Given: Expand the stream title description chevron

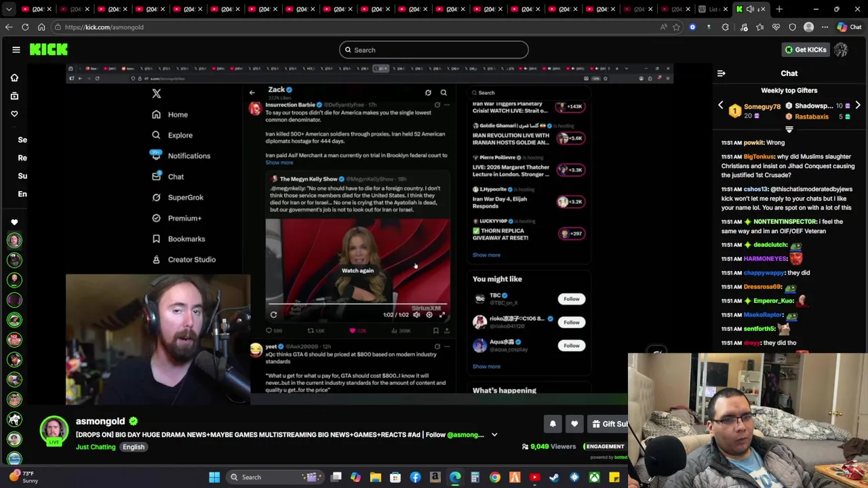Looking at the screenshot, I should pos(494,434).
